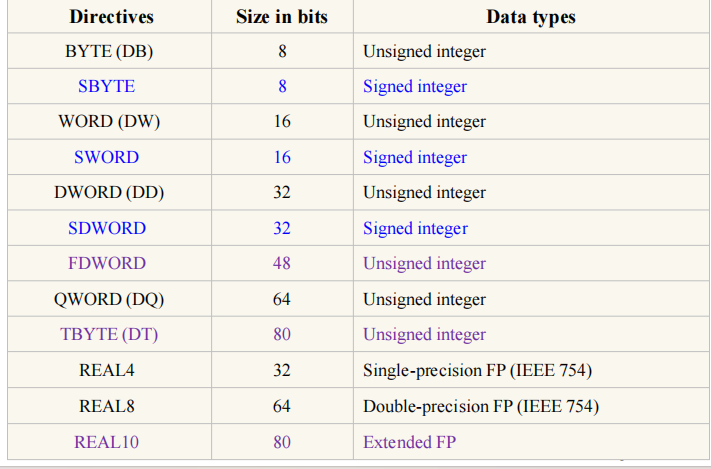The width and height of the screenshot is (711, 469).
Task: Select the REAL8 directive cell
Action: 106,406
